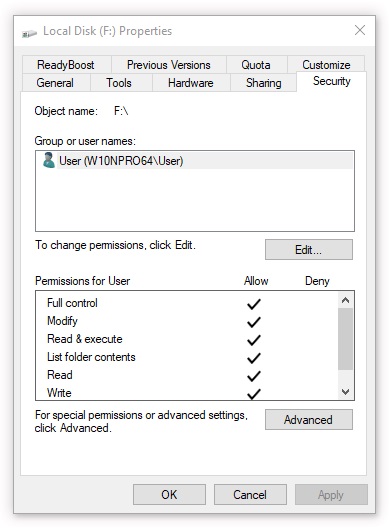This screenshot has height=529, width=391.
Task: Click the Deny column header
Action: (317, 281)
